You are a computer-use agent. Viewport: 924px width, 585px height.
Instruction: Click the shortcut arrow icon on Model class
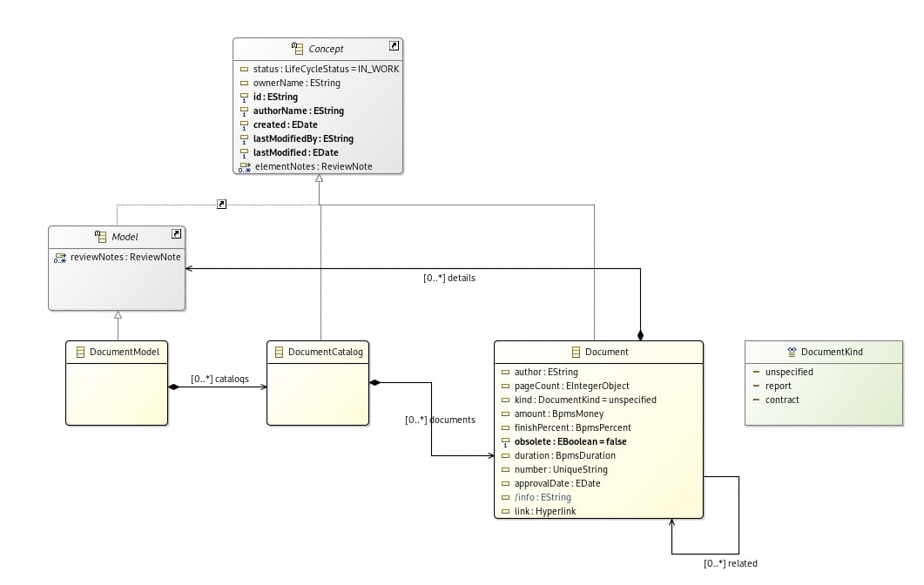pyautogui.click(x=176, y=234)
